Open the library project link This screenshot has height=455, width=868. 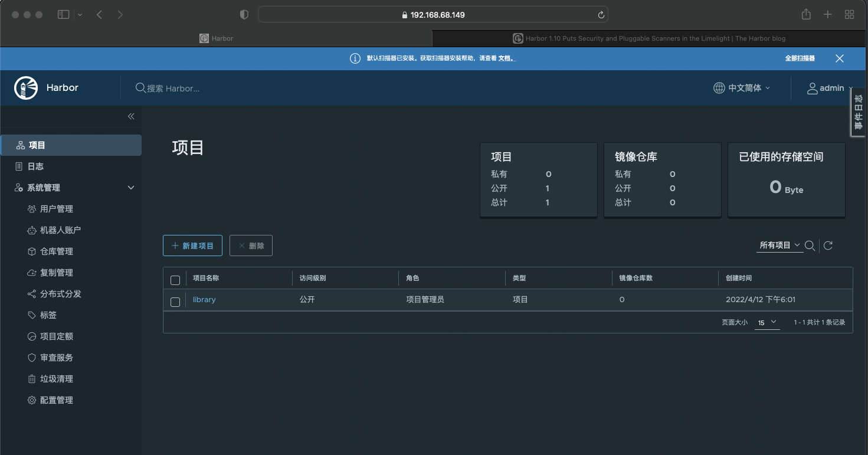coord(204,300)
